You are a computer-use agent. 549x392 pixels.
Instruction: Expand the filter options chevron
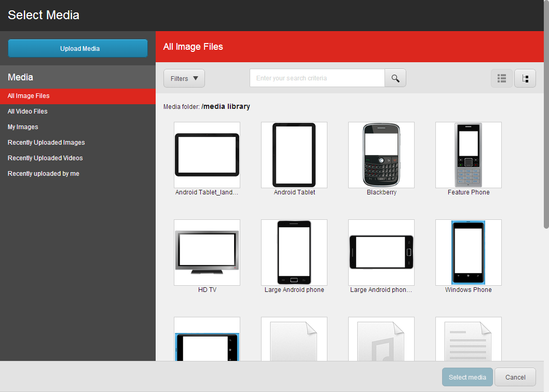point(196,78)
